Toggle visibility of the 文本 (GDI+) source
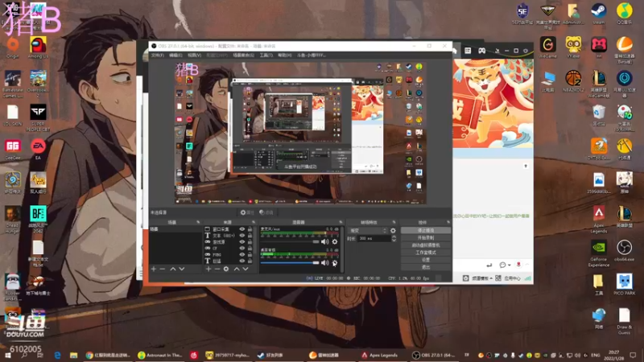The width and height of the screenshot is (644, 362). 242,236
